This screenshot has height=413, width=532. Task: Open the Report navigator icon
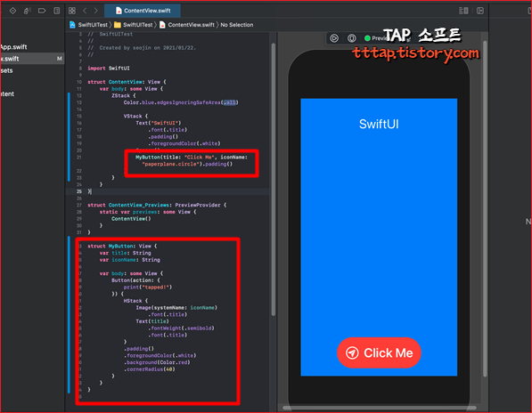click(57, 11)
